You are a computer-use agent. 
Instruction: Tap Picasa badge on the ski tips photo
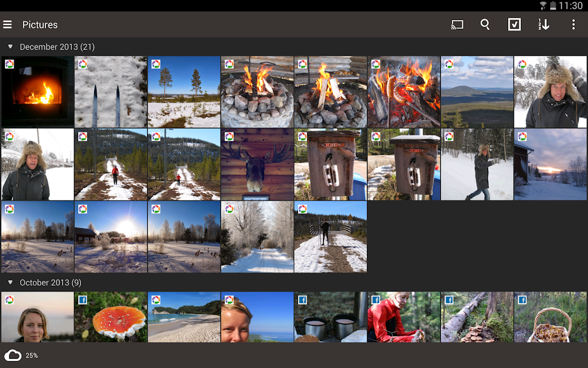83,64
